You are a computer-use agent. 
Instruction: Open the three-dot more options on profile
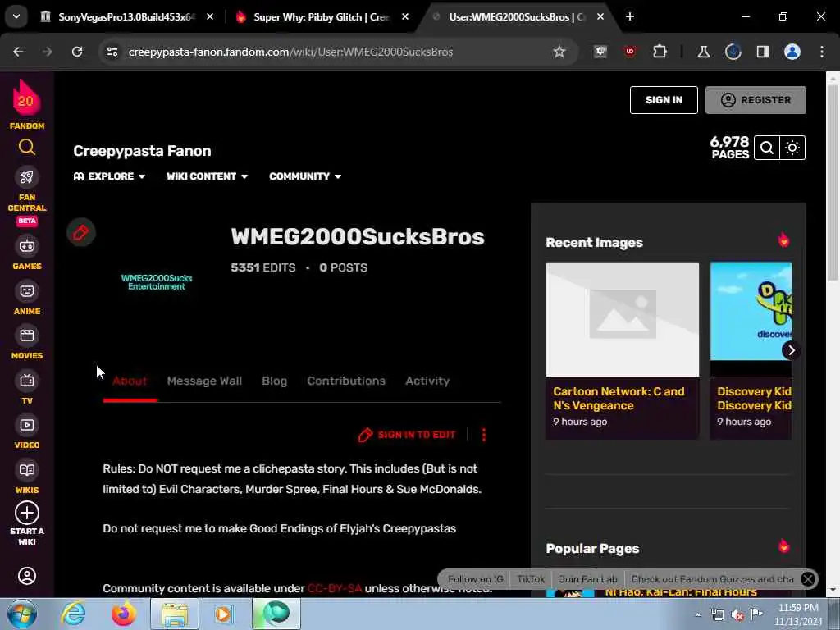(484, 435)
